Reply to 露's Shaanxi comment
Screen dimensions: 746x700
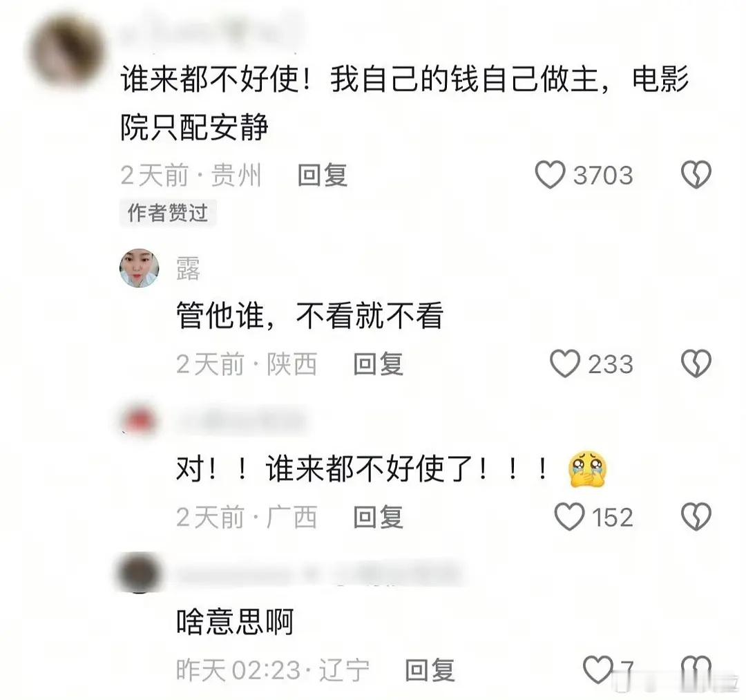pos(379,365)
